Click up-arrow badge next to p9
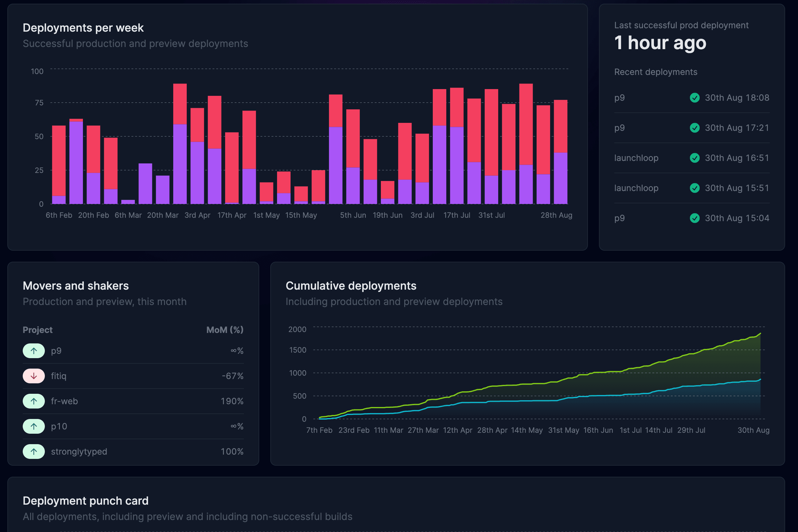 33,351
